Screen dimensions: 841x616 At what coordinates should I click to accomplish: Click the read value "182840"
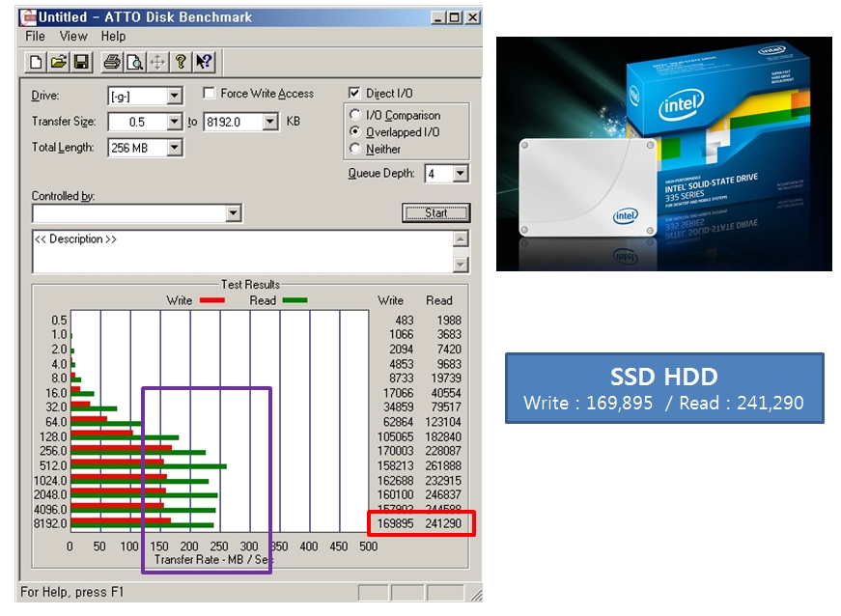(x=443, y=437)
